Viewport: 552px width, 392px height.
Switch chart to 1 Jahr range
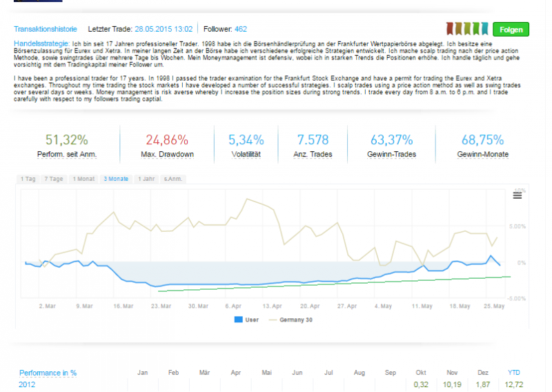(146, 179)
